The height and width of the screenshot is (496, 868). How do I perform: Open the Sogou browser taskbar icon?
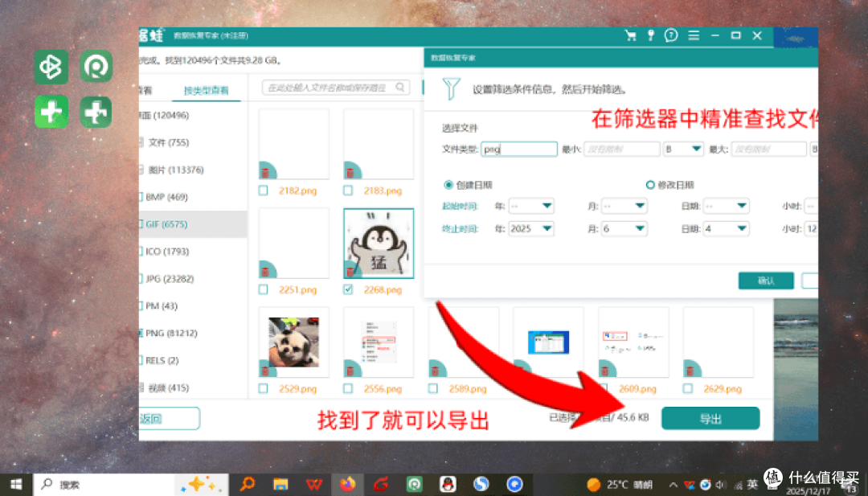point(481,485)
